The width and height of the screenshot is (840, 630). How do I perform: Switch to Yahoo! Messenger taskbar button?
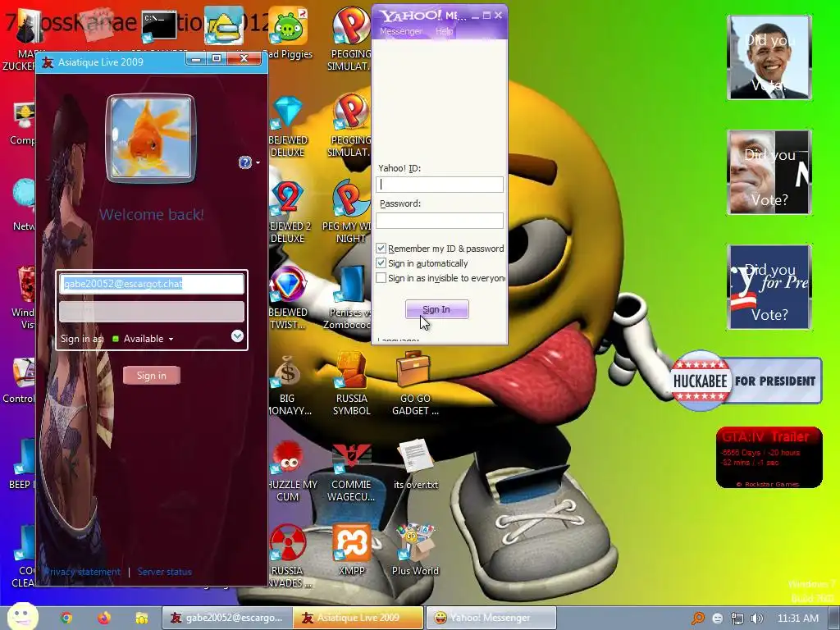pos(491,618)
